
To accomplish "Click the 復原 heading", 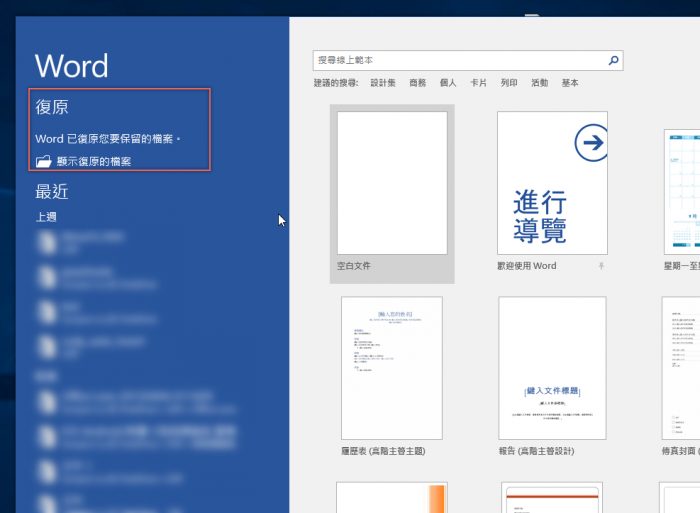I will pyautogui.click(x=52, y=107).
